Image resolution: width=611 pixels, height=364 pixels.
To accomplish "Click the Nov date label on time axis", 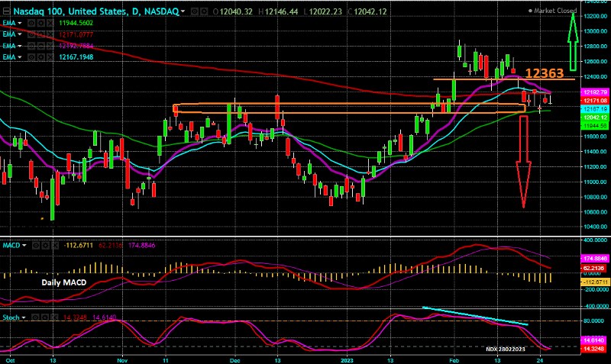I will 122,360.
